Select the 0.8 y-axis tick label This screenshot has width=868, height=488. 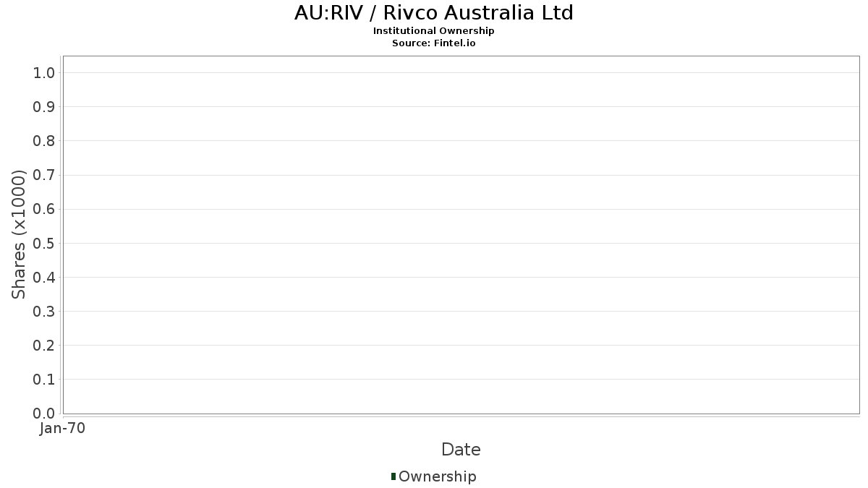tap(44, 141)
